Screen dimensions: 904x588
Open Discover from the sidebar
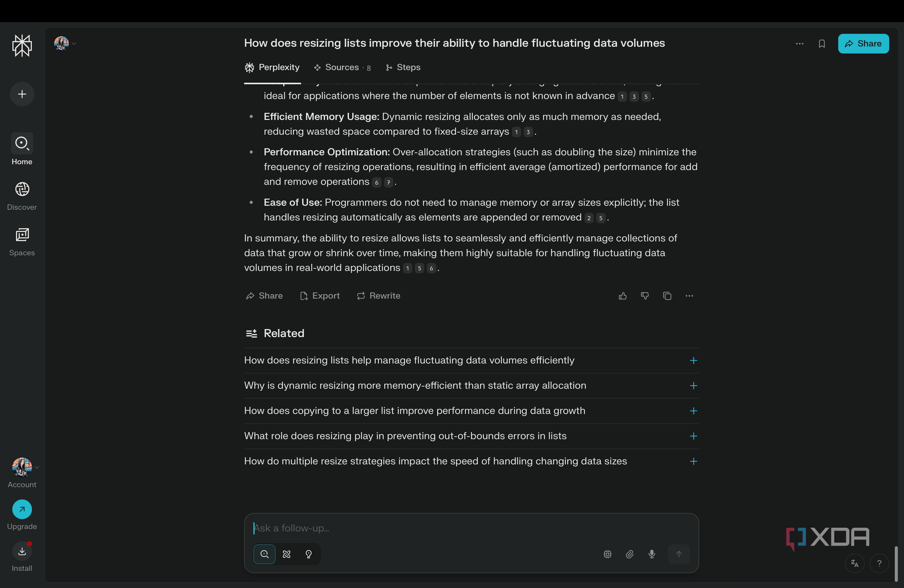pyautogui.click(x=22, y=196)
